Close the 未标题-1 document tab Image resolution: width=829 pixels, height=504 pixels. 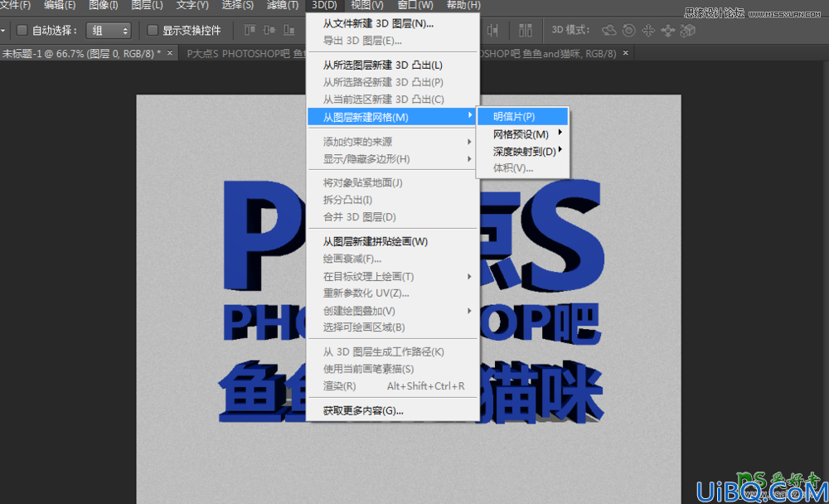[170, 53]
